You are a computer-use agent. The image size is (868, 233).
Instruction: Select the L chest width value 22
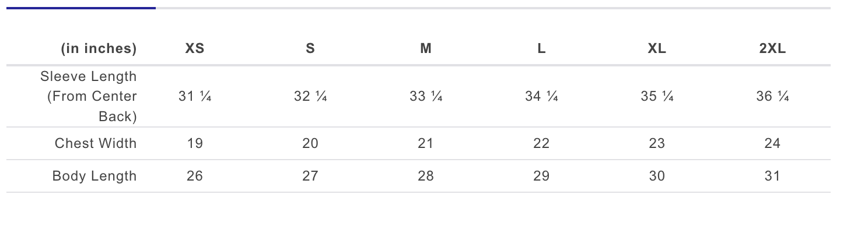pos(541,143)
